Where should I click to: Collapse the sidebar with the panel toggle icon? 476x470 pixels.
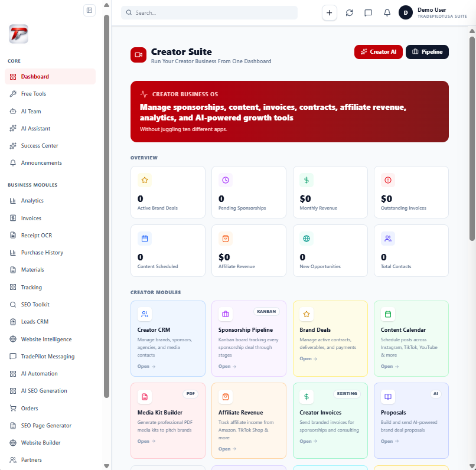pyautogui.click(x=89, y=11)
